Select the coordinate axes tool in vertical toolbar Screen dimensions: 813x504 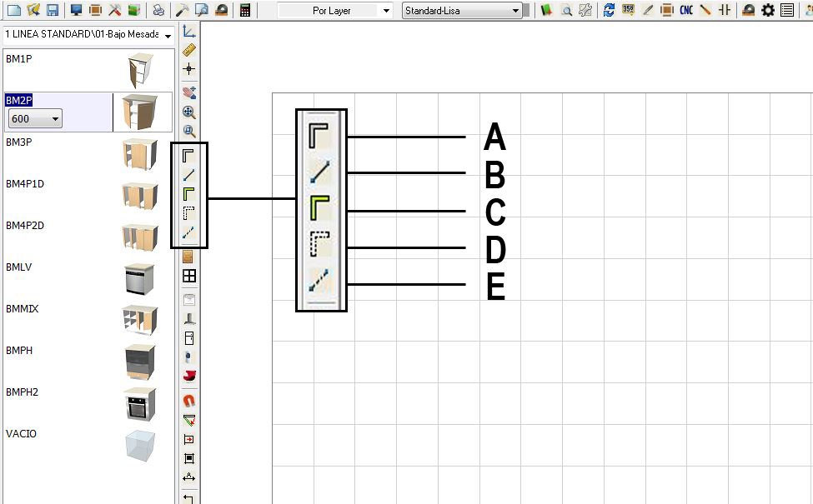[x=189, y=32]
